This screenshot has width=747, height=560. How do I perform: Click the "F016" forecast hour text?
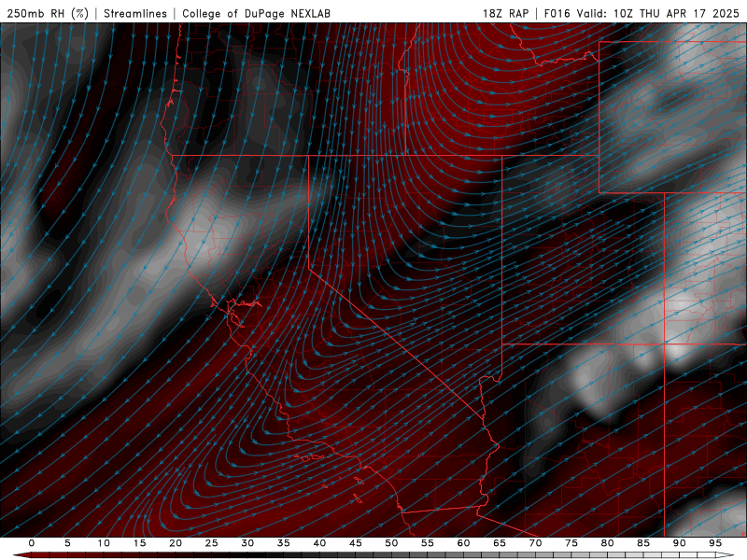pos(557,13)
